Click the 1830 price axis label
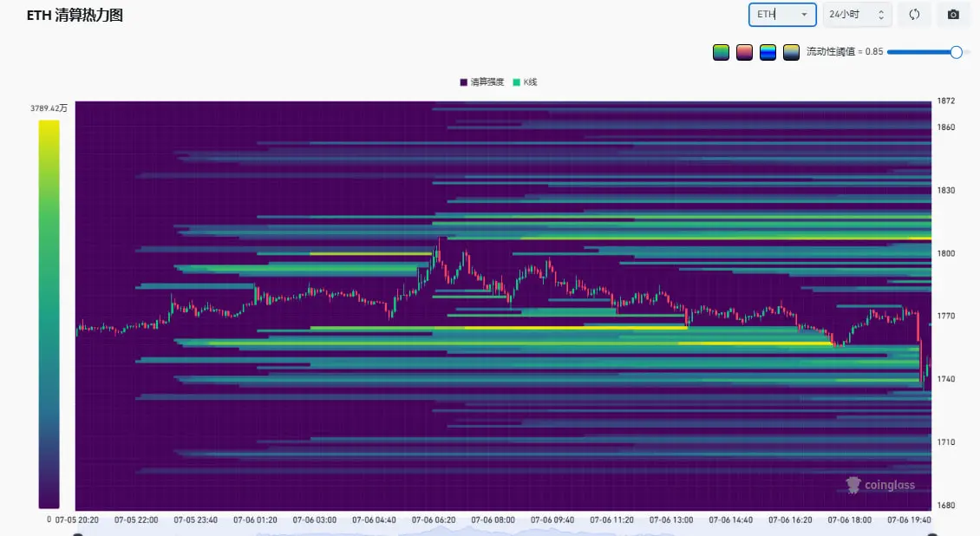This screenshot has width=980, height=536. click(x=945, y=190)
